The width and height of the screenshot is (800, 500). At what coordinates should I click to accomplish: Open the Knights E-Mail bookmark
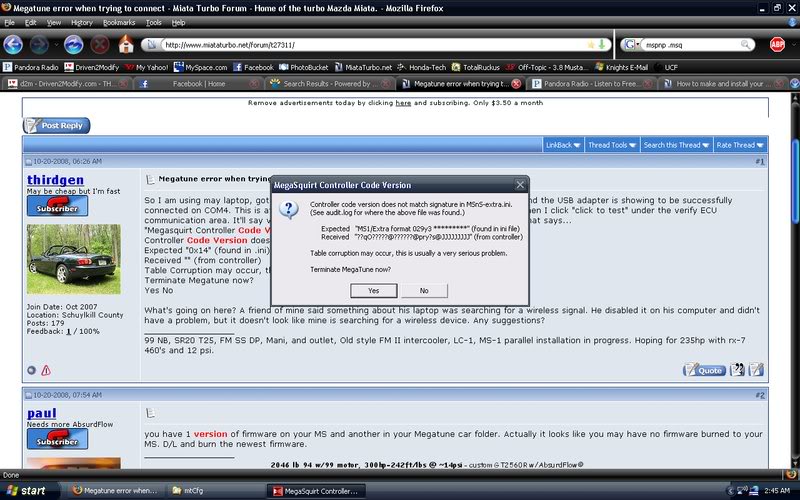pos(621,67)
